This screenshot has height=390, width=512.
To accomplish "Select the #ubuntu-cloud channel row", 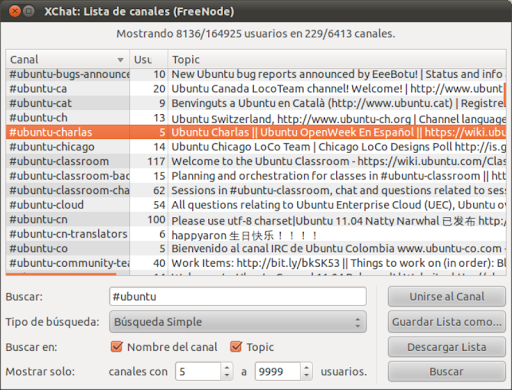I will 256,205.
